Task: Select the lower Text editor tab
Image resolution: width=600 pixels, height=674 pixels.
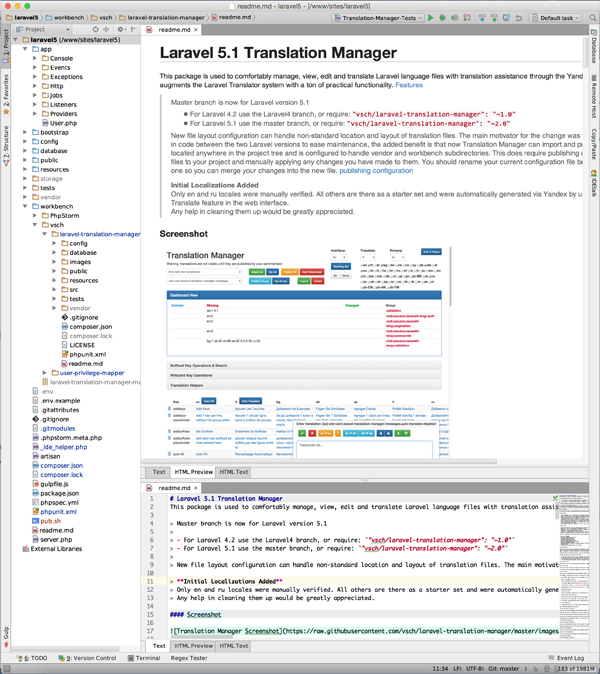Action: coord(158,646)
